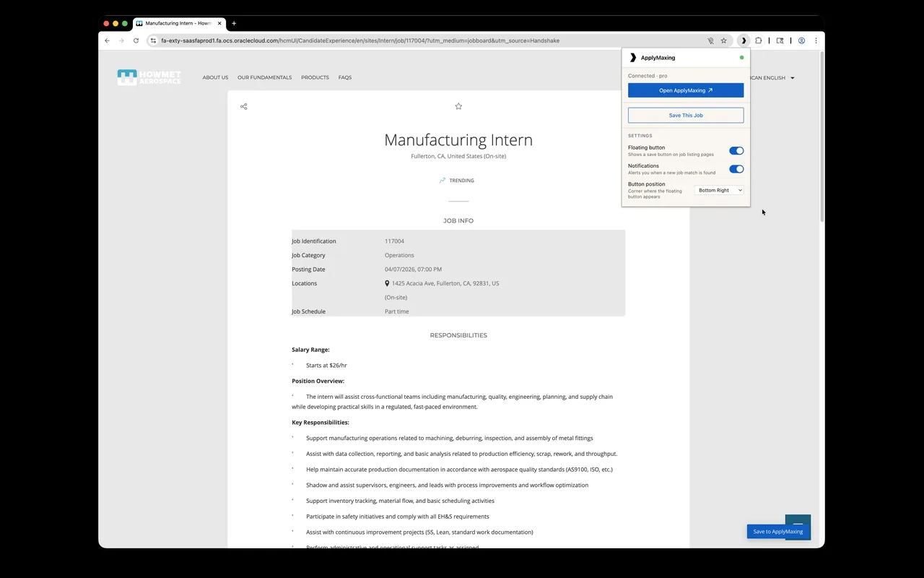
Task: Open the Button position dropdown
Action: [719, 190]
